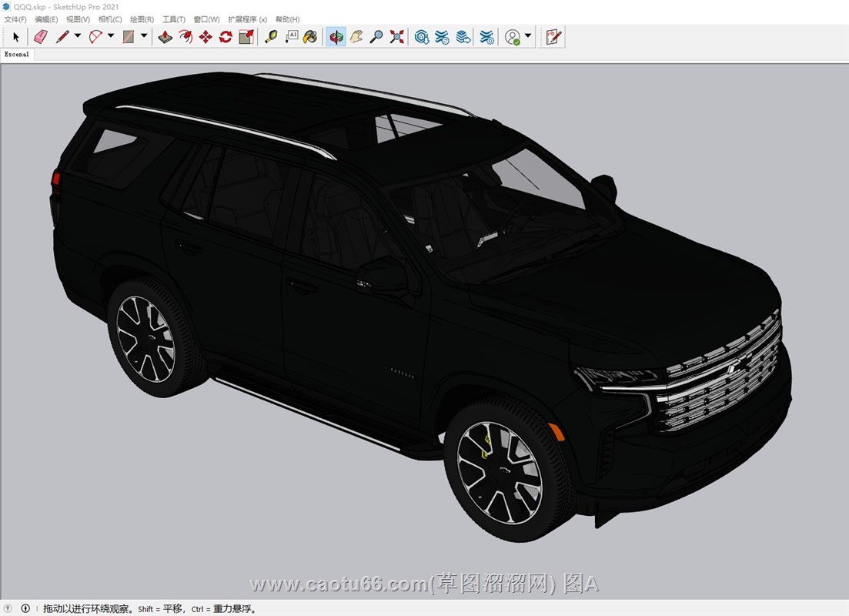Activate the Move tool
Screen dimensions: 849x616
[x=206, y=36]
